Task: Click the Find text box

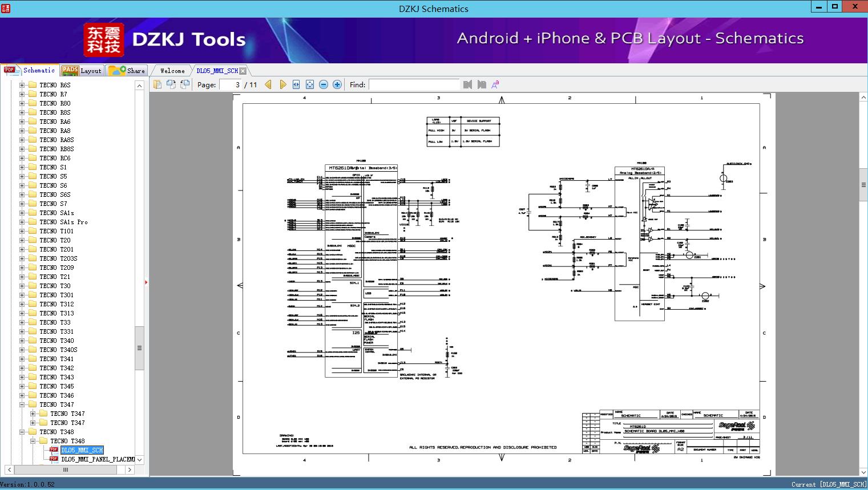Action: (414, 84)
